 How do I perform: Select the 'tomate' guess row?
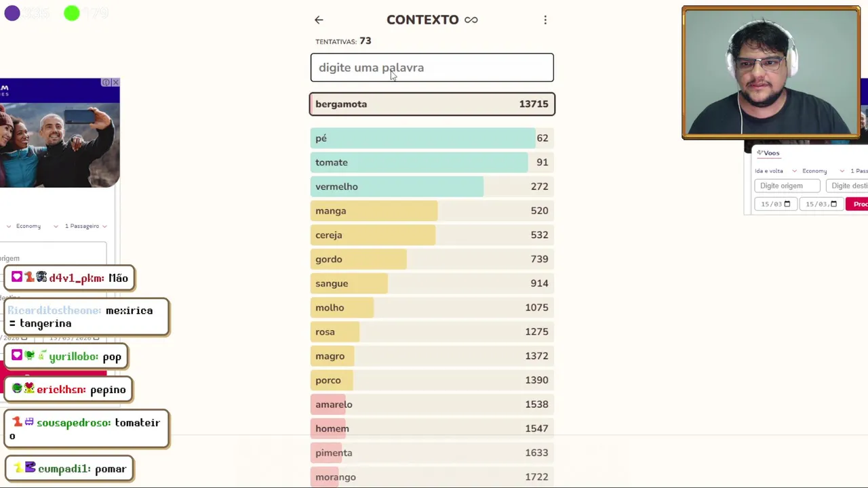tap(432, 163)
